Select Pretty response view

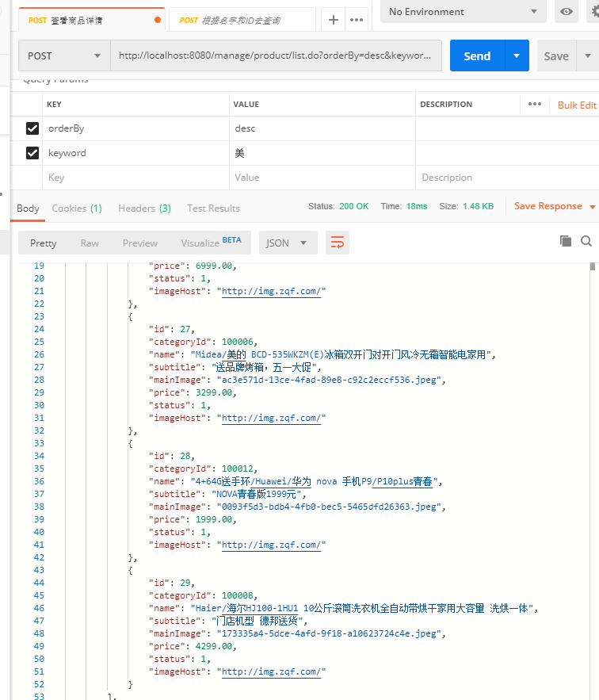point(44,243)
